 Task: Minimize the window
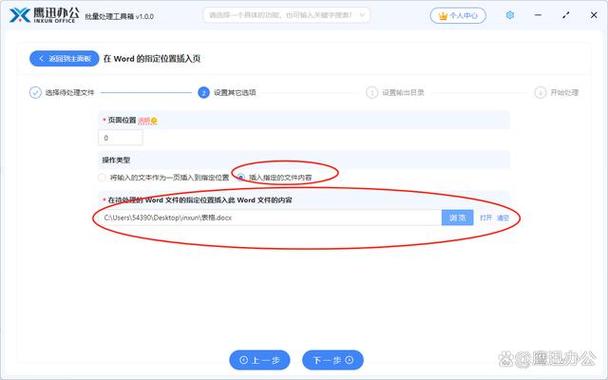pyautogui.click(x=538, y=15)
